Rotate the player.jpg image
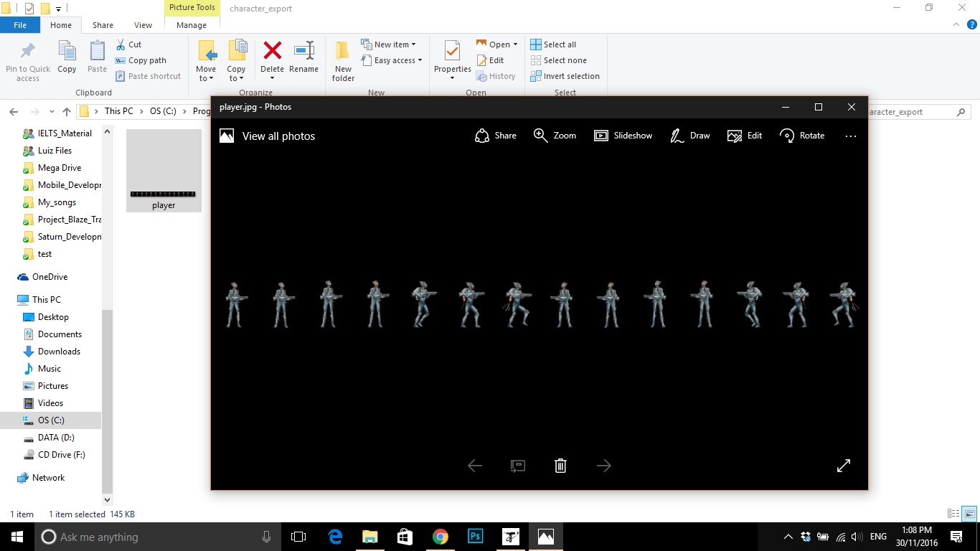The height and width of the screenshot is (551, 980). (x=802, y=136)
